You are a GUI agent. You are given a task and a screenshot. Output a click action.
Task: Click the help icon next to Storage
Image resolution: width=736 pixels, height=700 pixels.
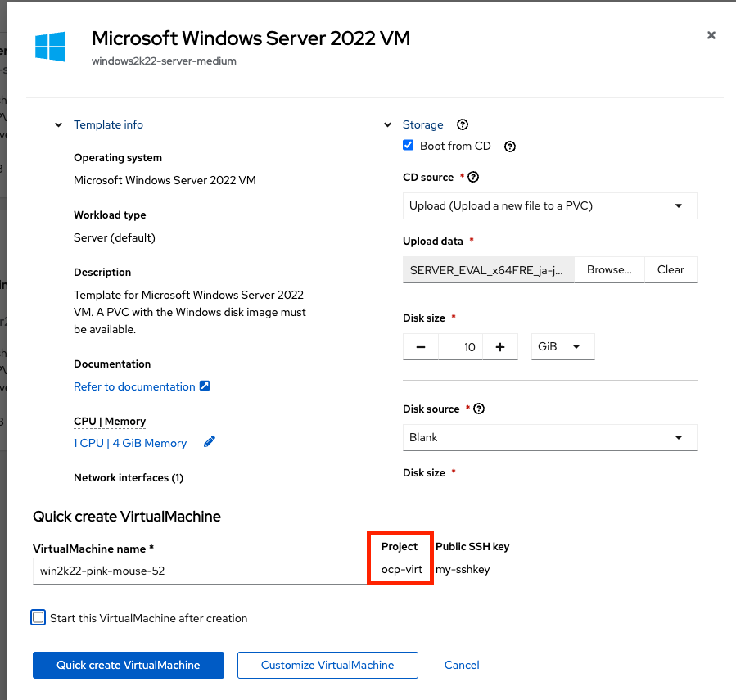[x=463, y=124]
